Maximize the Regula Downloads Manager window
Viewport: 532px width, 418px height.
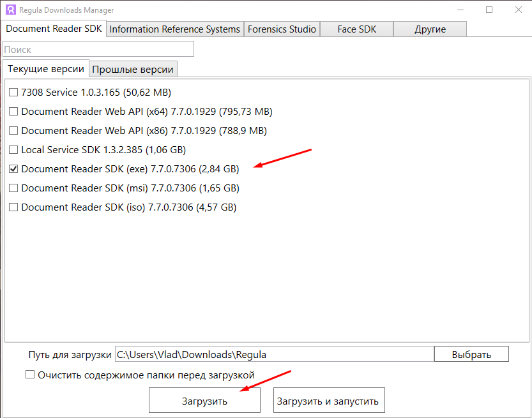pos(489,10)
